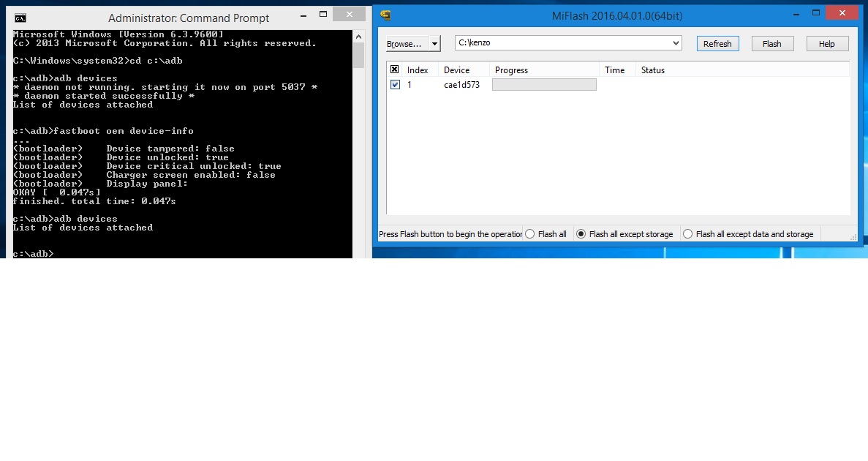Click the MiFlash application title bar icon
The width and height of the screenshot is (868, 461).
(385, 16)
